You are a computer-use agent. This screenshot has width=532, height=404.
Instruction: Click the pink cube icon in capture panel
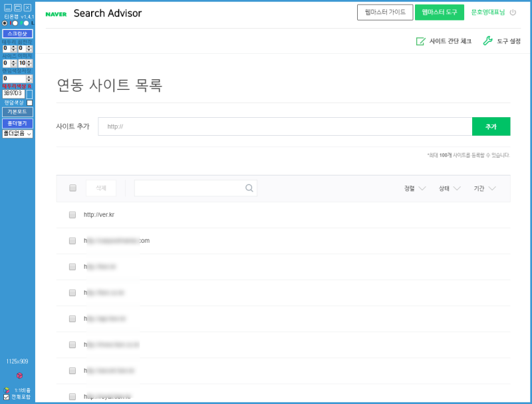(x=20, y=375)
